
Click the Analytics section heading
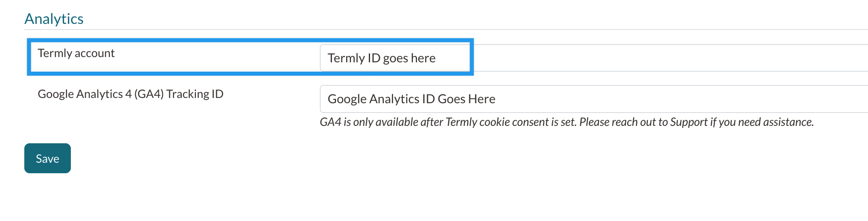click(x=54, y=19)
